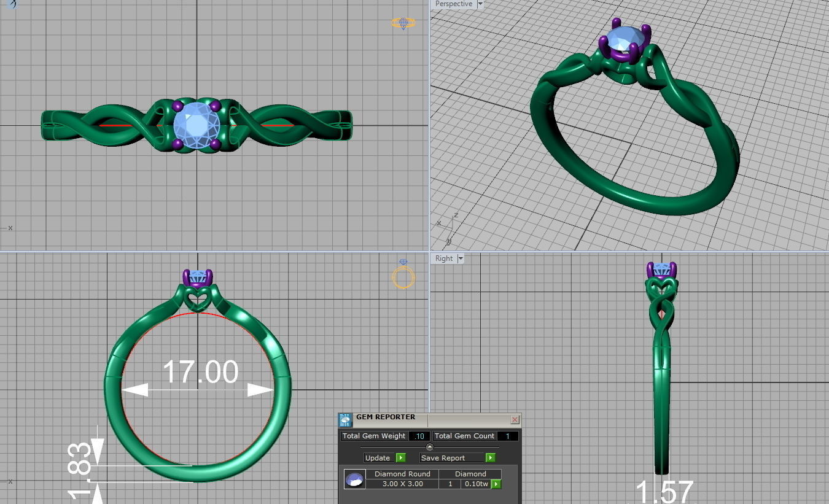Select the blue gem in the top viewport
829x504 pixels.
197,126
